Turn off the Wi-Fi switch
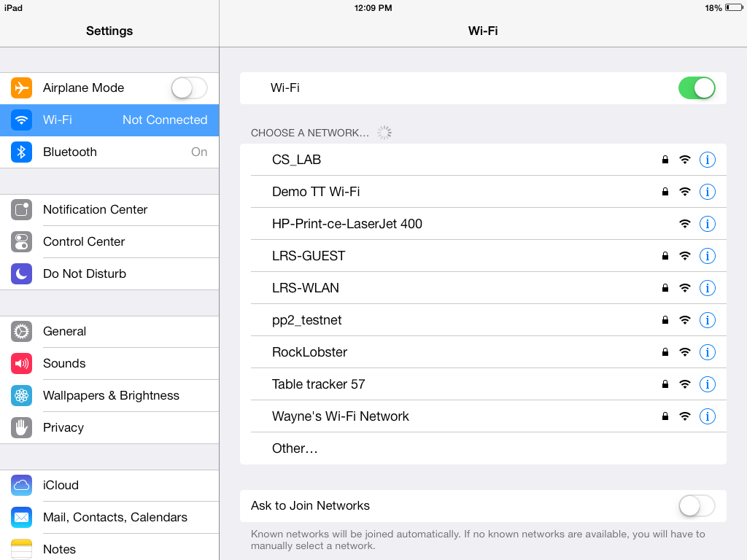This screenshot has width=747, height=560. [697, 88]
